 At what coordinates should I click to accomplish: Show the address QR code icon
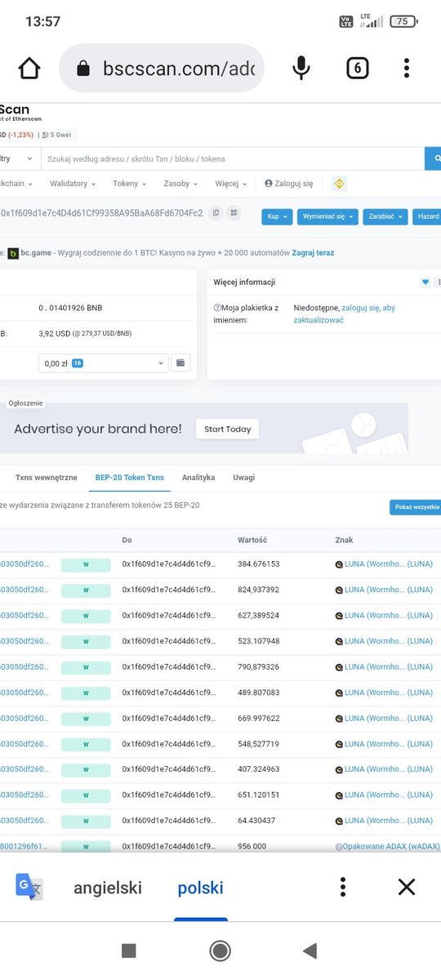click(234, 213)
